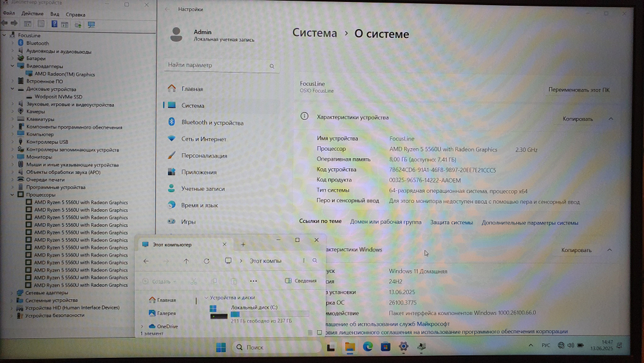The width and height of the screenshot is (644, 363).
Task: Collapse Характеристики Windows section chevron
Action: tap(609, 250)
